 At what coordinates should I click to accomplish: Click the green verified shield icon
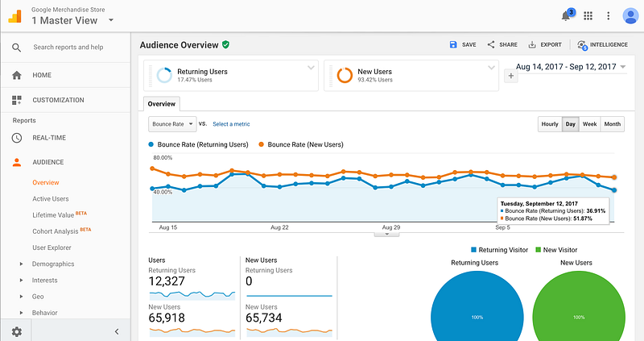pos(225,44)
